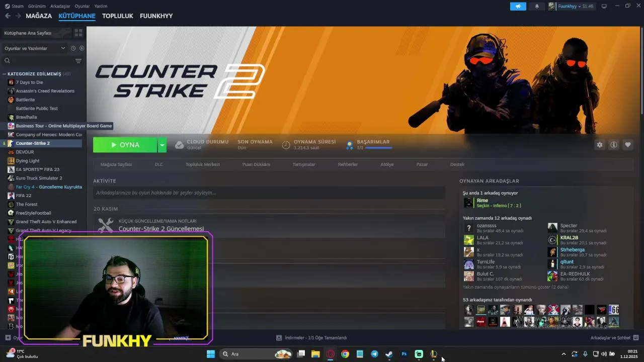Click the announcements megaphone icon

pos(518,6)
